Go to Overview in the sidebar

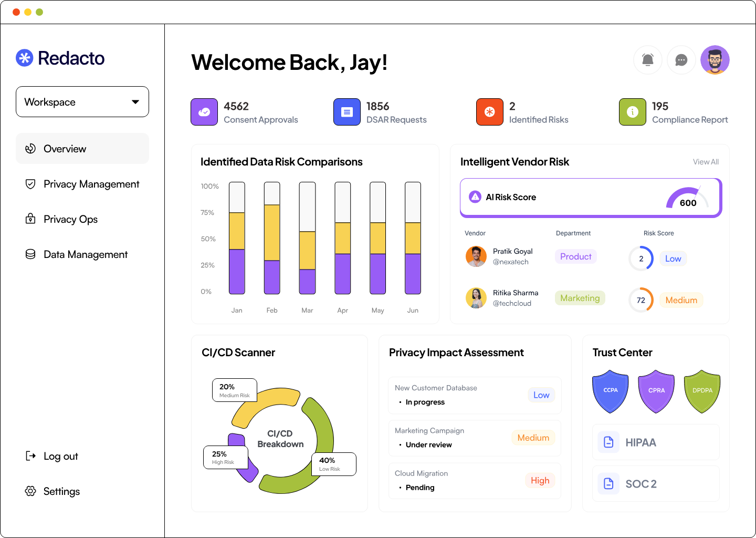point(82,149)
